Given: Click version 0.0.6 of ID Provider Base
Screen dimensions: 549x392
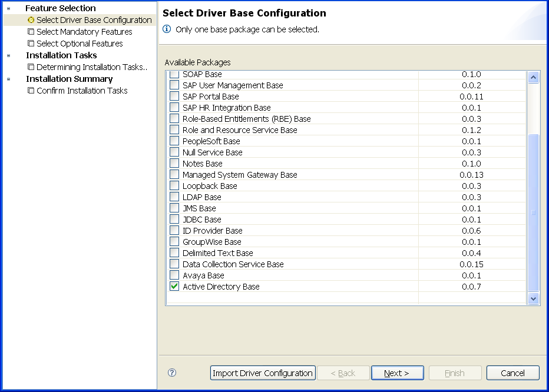Looking at the screenshot, I should click(x=471, y=231).
